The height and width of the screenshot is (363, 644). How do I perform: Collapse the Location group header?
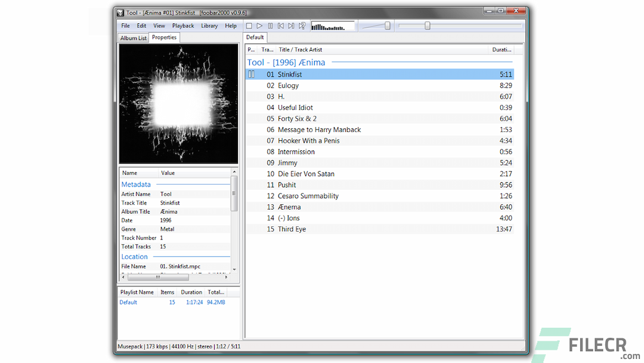(135, 257)
